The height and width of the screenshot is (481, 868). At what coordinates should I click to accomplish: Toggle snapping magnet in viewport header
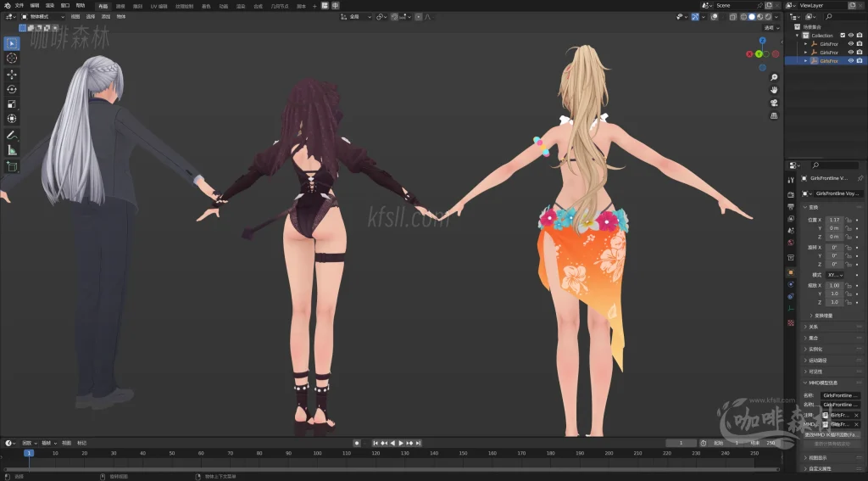[395, 17]
